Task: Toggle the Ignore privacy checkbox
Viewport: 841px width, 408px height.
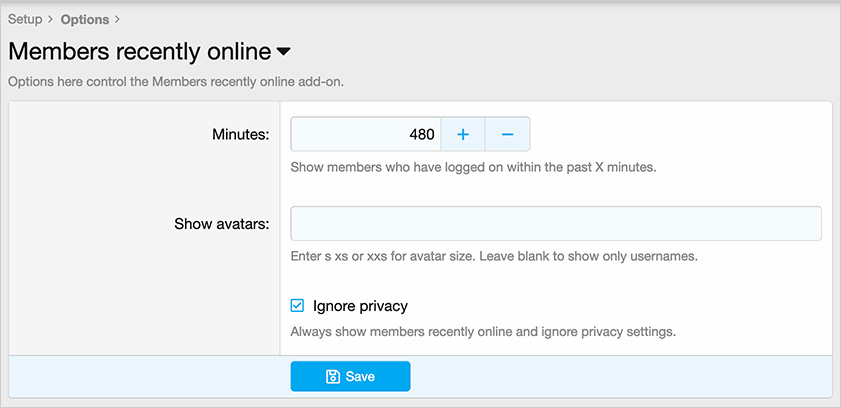Action: (297, 306)
